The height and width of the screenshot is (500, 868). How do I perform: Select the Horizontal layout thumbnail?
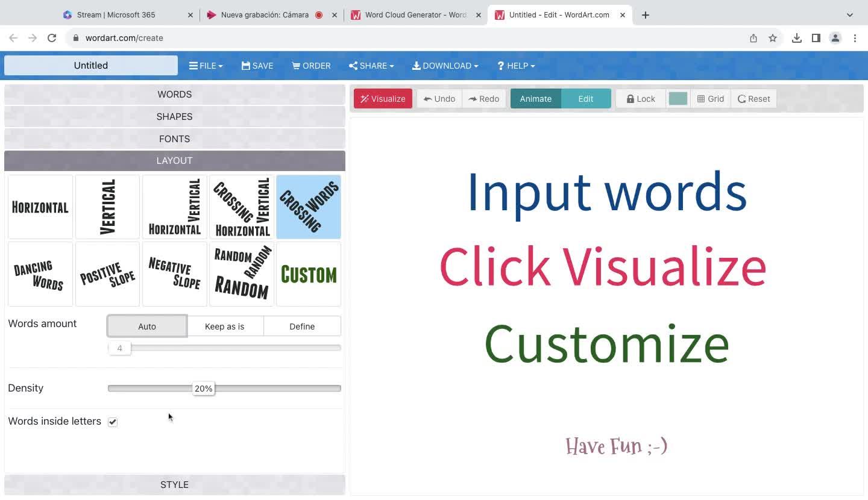40,207
